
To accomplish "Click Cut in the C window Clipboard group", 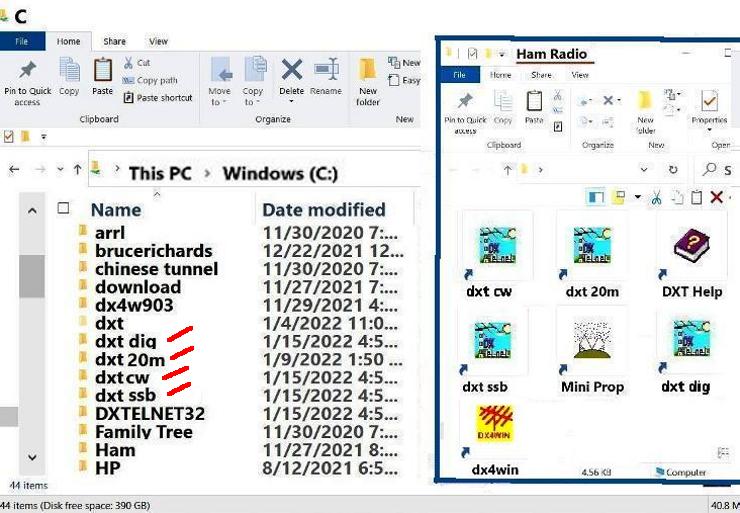I will pos(137,63).
